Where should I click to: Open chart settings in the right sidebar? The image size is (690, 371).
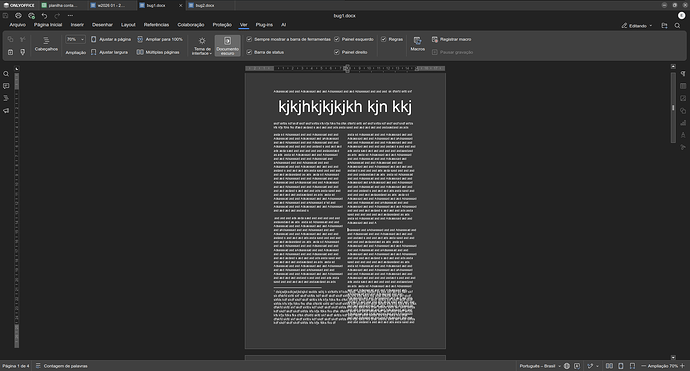coord(683,123)
